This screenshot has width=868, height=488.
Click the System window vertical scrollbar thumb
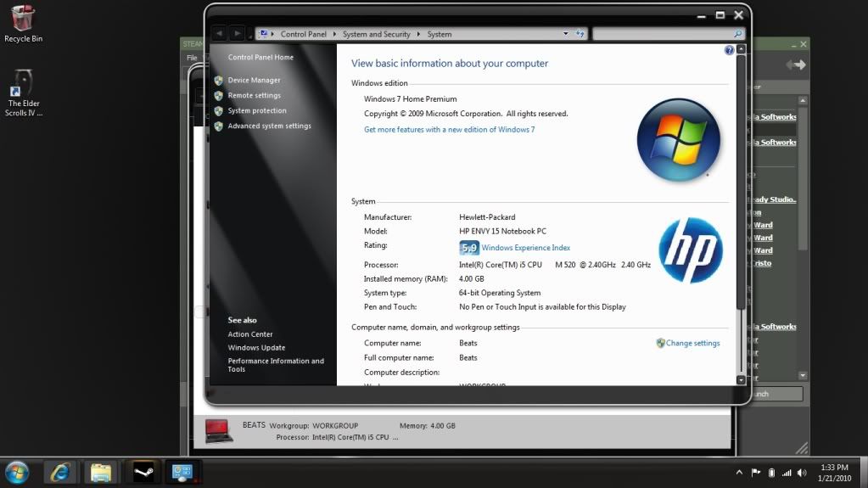741,182
